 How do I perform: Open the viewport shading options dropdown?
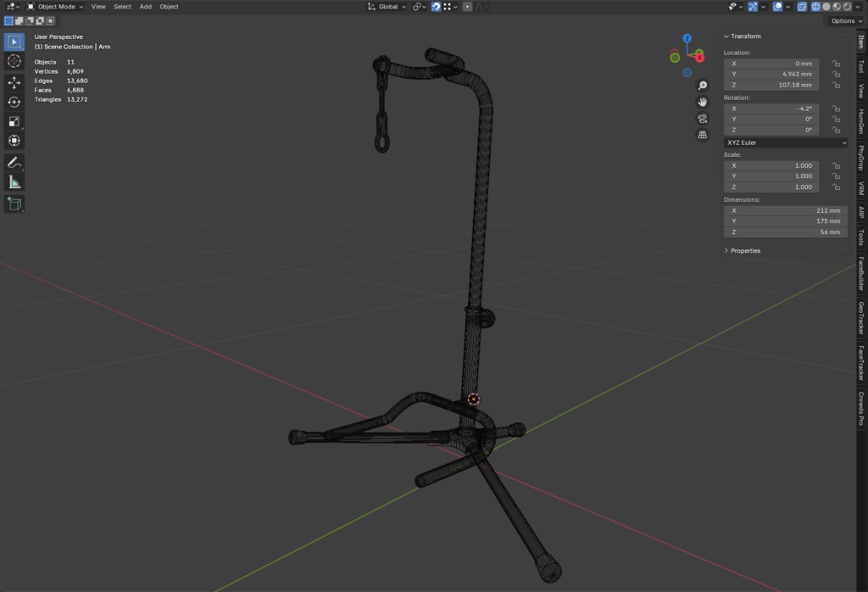click(x=859, y=7)
